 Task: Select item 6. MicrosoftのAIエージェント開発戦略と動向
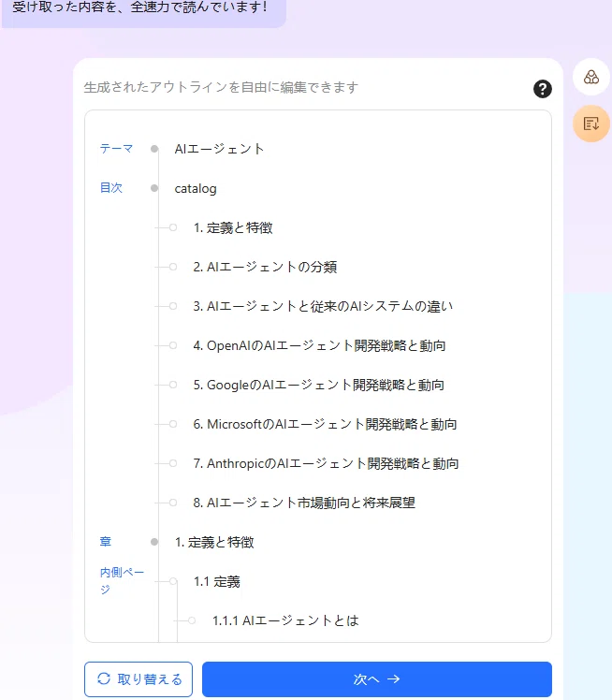[325, 424]
